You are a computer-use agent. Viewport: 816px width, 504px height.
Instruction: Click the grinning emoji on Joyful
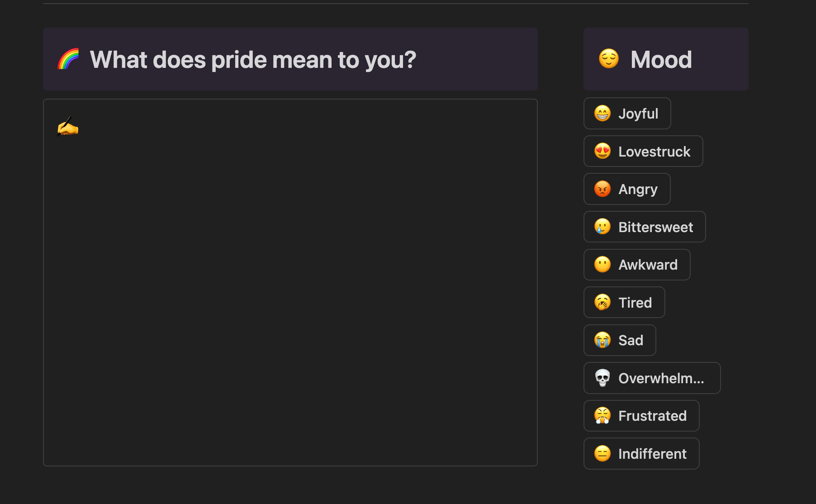coord(603,114)
